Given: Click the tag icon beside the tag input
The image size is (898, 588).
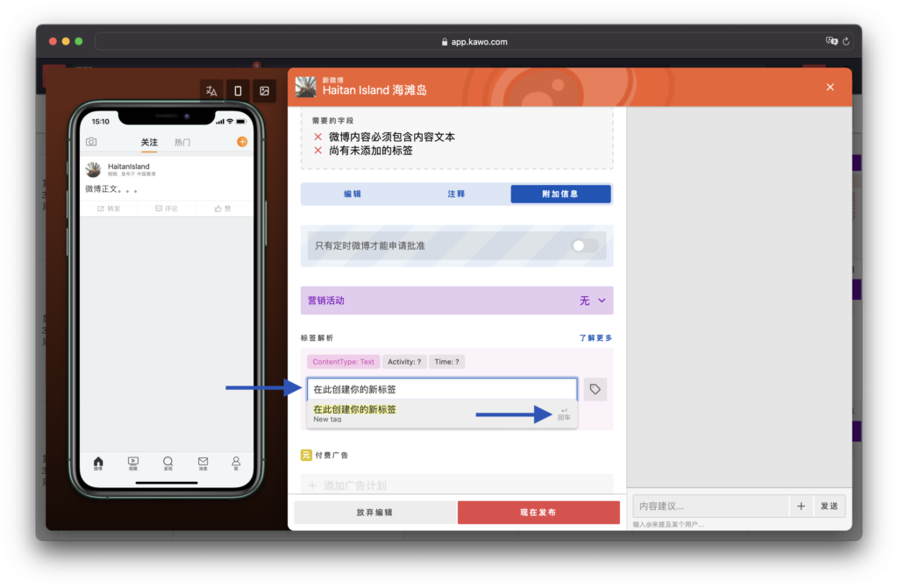Looking at the screenshot, I should pos(595,389).
